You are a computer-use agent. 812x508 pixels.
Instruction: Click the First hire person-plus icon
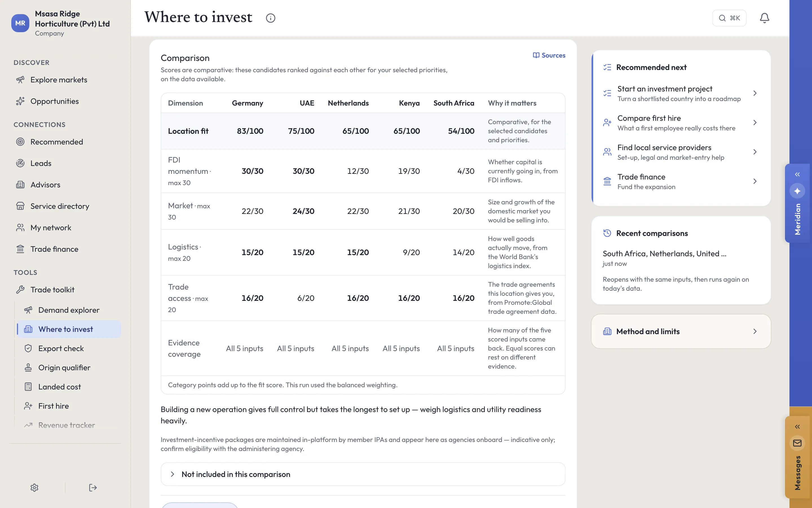point(28,406)
